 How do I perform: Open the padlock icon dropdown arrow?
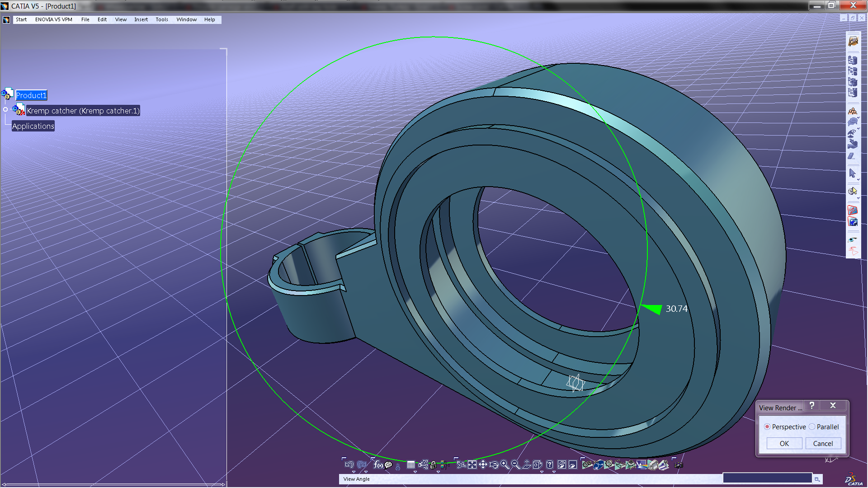(438, 472)
